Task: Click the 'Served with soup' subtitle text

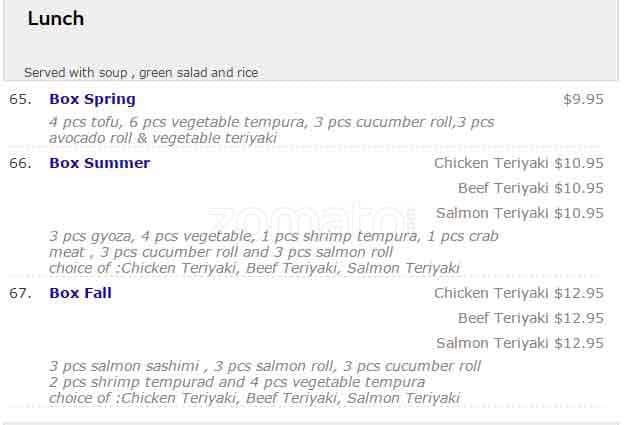Action: [141, 72]
